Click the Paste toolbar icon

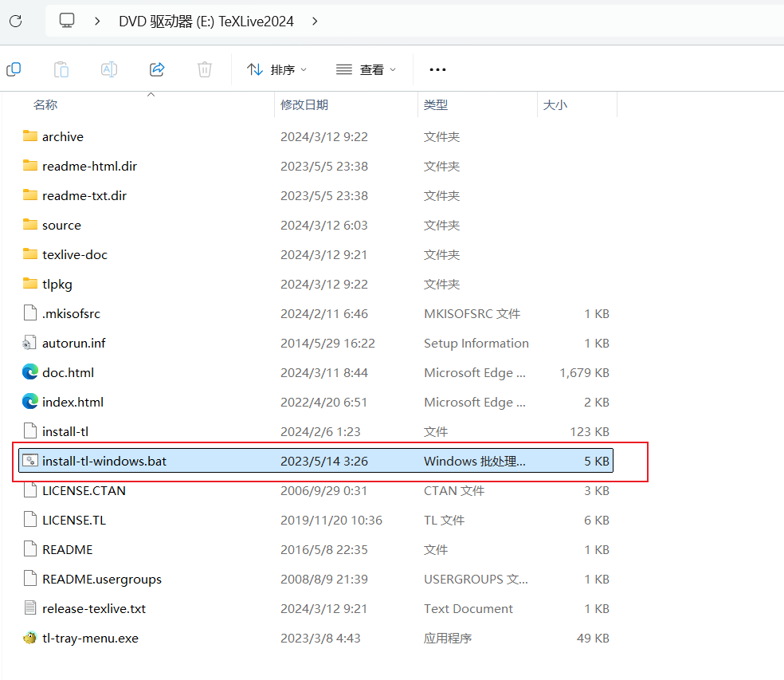pyautogui.click(x=61, y=69)
